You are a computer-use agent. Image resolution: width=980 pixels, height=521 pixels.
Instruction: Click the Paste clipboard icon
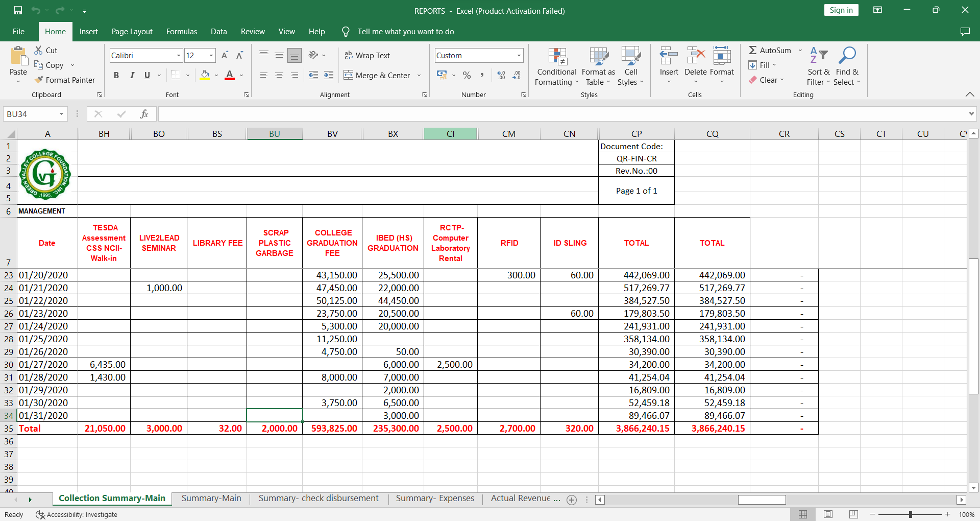point(19,56)
